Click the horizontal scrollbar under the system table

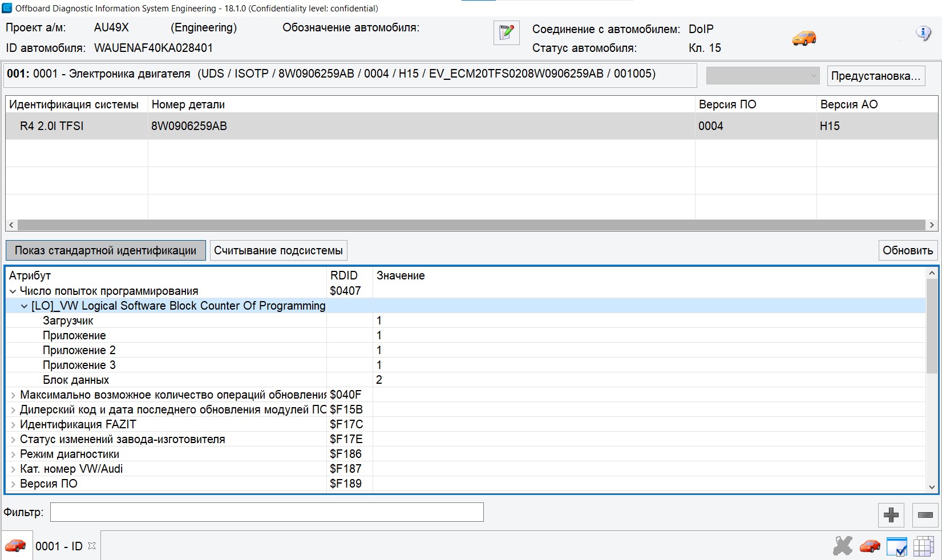471,225
